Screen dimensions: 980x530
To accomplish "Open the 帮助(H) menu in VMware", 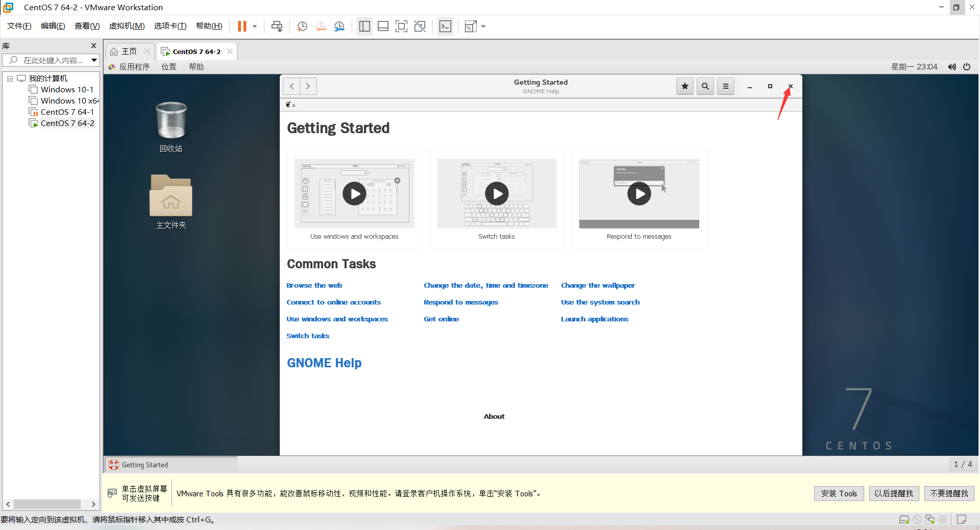I will 209,26.
